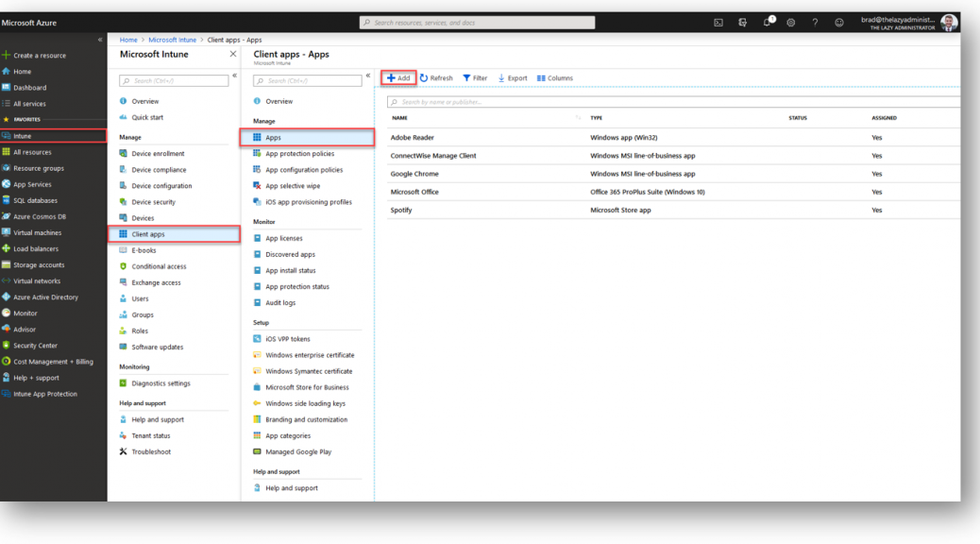Open Intune App Protection in the sidebar
The width and height of the screenshot is (980, 544).
pos(45,394)
